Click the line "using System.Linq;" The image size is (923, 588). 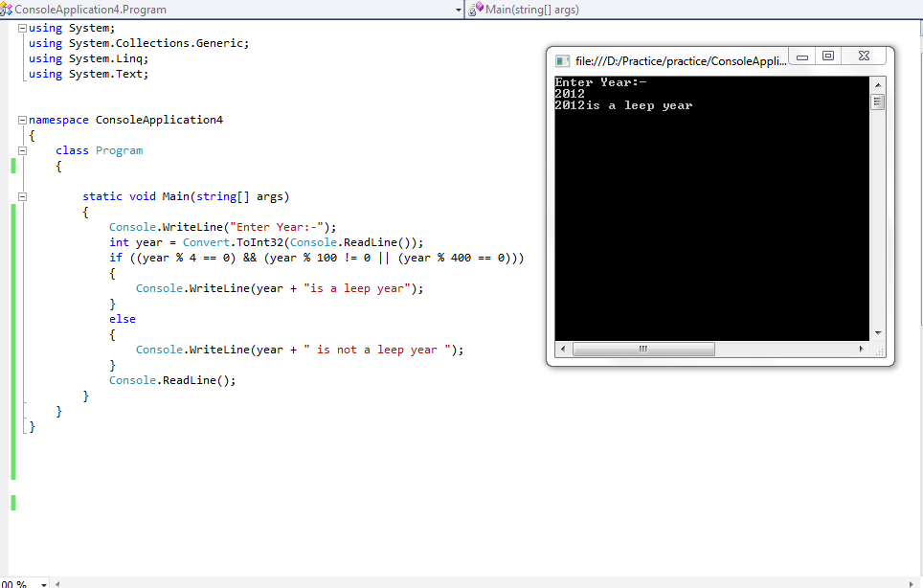point(88,58)
